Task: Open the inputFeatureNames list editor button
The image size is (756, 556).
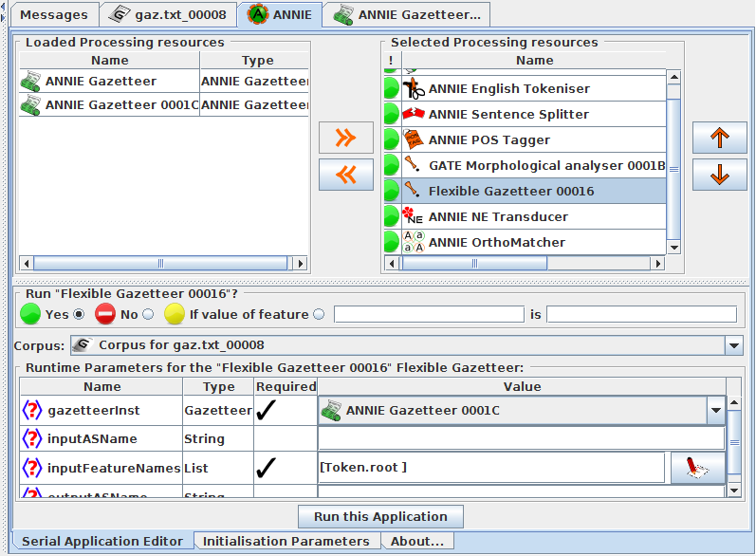Action: pos(698,469)
